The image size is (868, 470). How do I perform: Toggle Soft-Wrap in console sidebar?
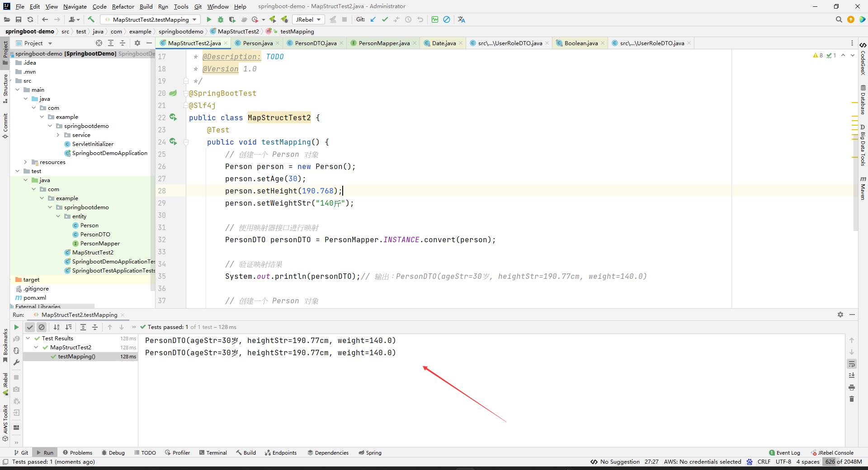pyautogui.click(x=852, y=364)
